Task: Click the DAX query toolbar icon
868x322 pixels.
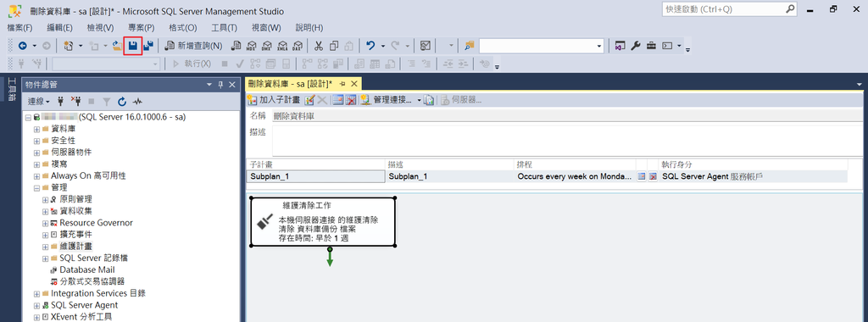Action: tap(298, 46)
